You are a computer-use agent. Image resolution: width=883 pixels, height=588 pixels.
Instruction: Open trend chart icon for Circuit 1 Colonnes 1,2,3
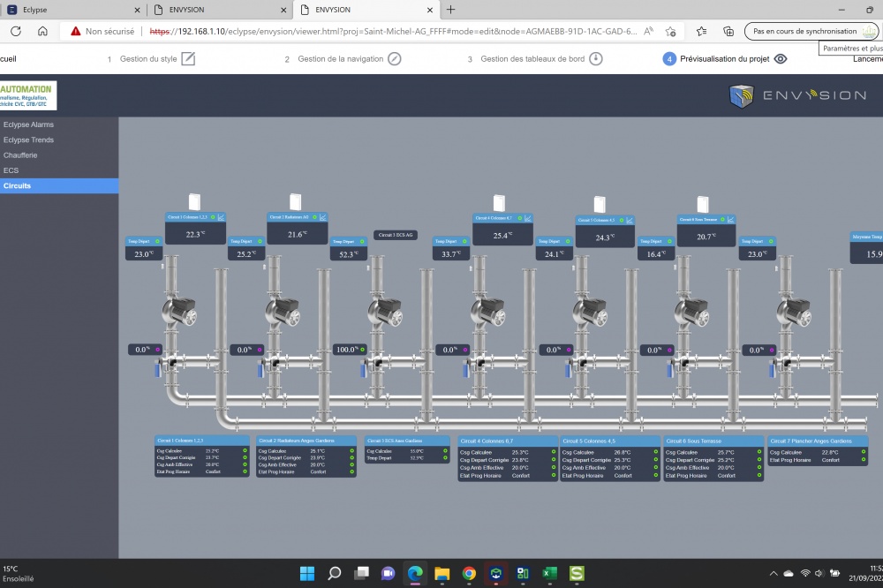(222, 217)
